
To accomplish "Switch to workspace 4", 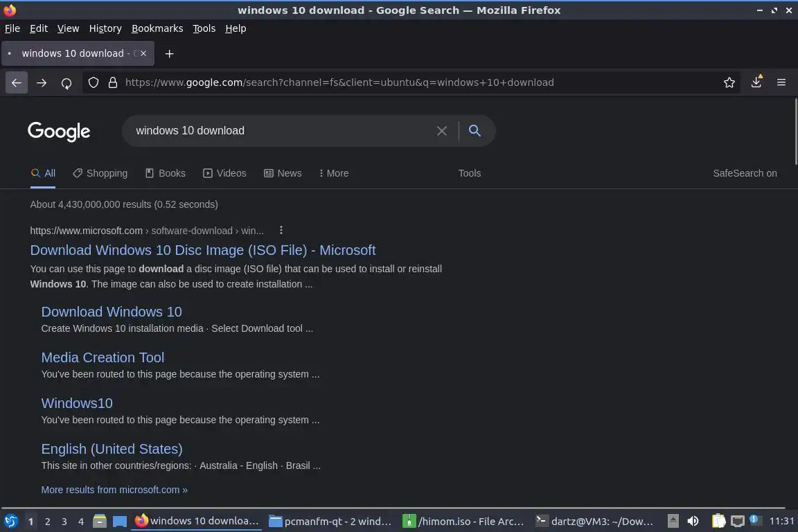I will click(81, 522).
